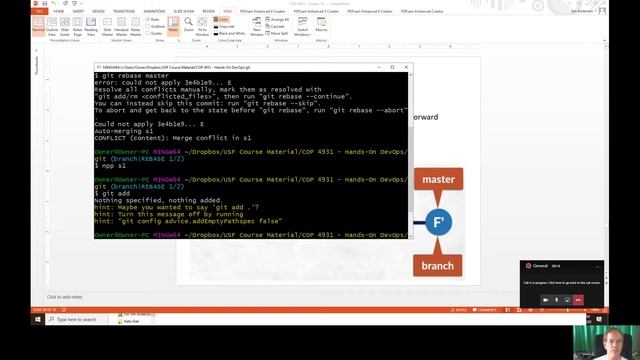Open Outline View from the ribbon
This screenshot has width=640, height=360.
tap(52, 26)
